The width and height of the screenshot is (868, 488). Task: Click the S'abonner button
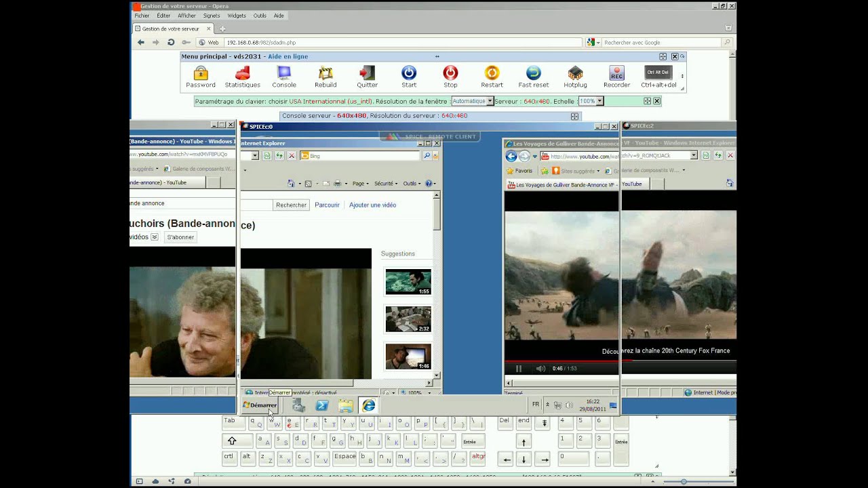pyautogui.click(x=180, y=237)
